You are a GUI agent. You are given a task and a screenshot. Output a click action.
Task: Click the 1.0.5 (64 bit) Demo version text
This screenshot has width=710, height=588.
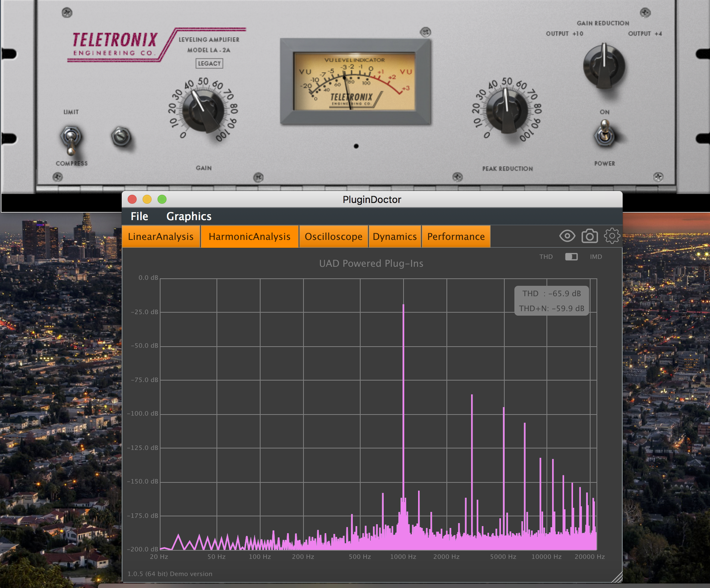point(170,574)
